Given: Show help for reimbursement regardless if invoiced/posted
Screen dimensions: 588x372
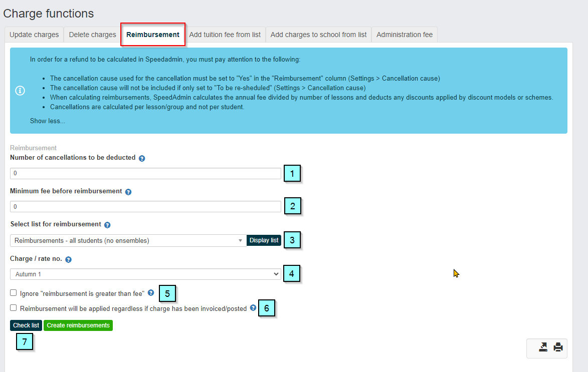Looking at the screenshot, I should point(253,308).
